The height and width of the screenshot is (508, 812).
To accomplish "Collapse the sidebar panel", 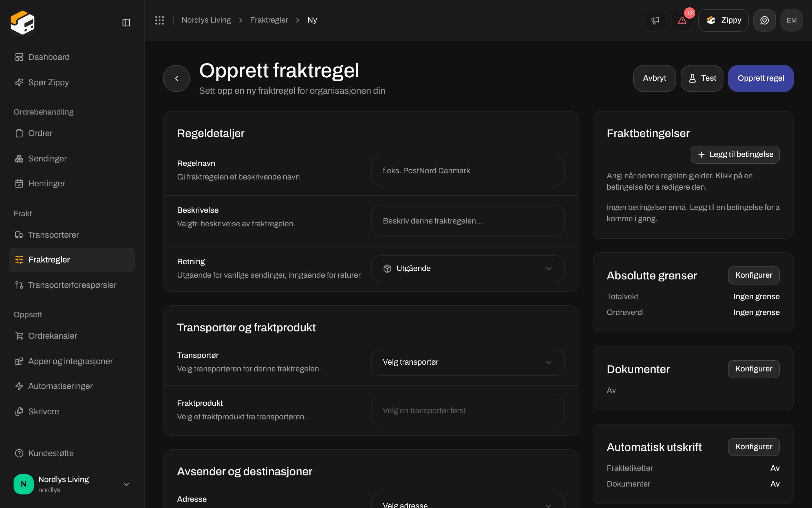I will (126, 23).
